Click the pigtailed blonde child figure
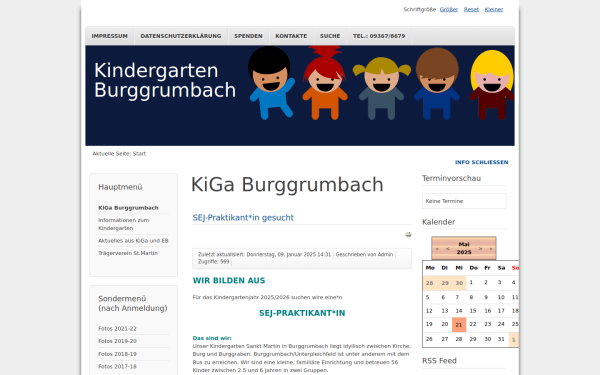This screenshot has width=600, height=375. [382, 88]
